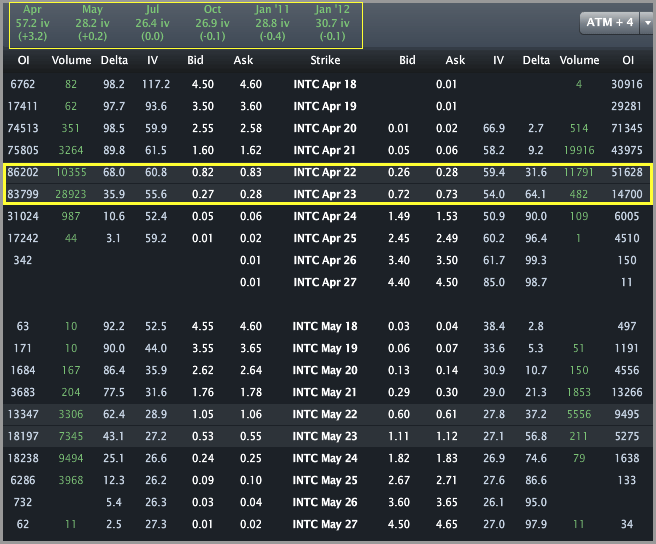
Task: Click the INTC May 25 strike
Action: 325,480
